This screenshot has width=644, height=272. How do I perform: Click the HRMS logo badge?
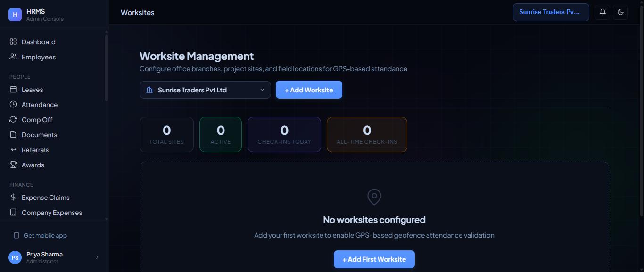point(15,15)
